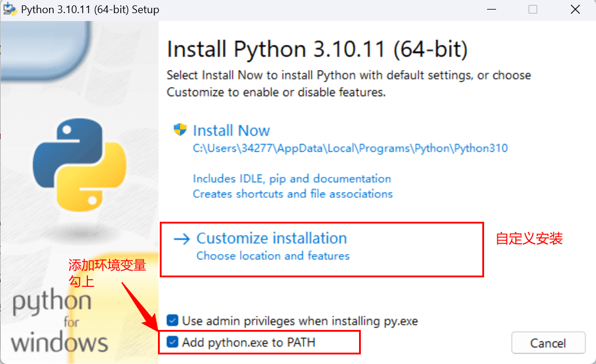Click the Cancel button

[x=548, y=342]
